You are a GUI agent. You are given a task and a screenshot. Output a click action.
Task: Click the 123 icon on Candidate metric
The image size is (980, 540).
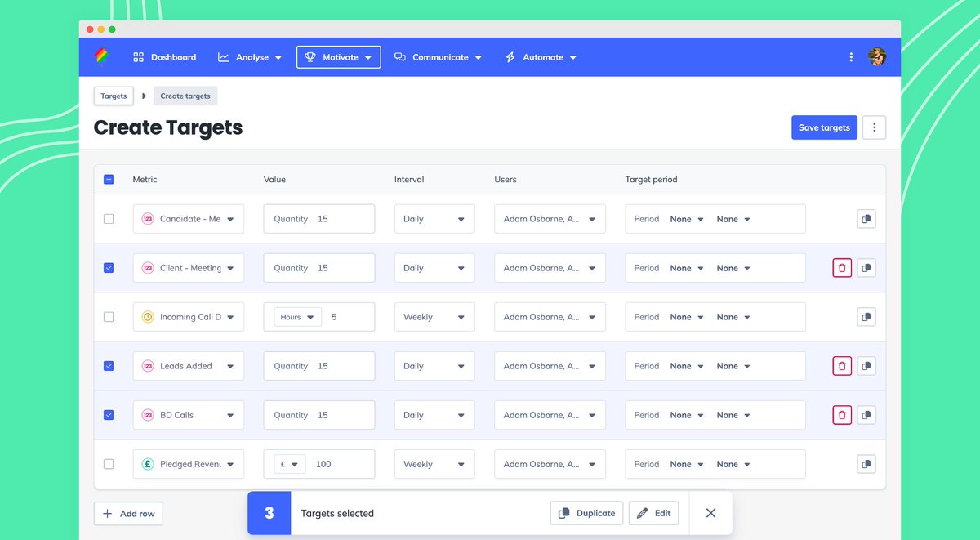coord(148,219)
